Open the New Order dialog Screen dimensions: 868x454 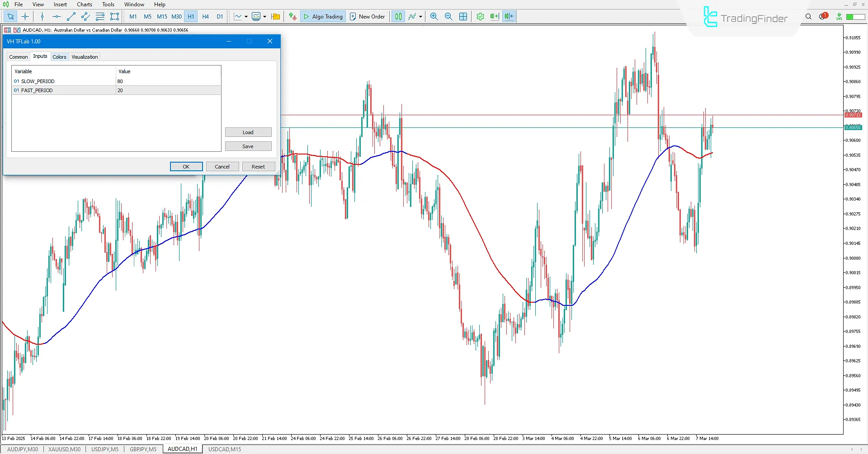[x=367, y=16]
